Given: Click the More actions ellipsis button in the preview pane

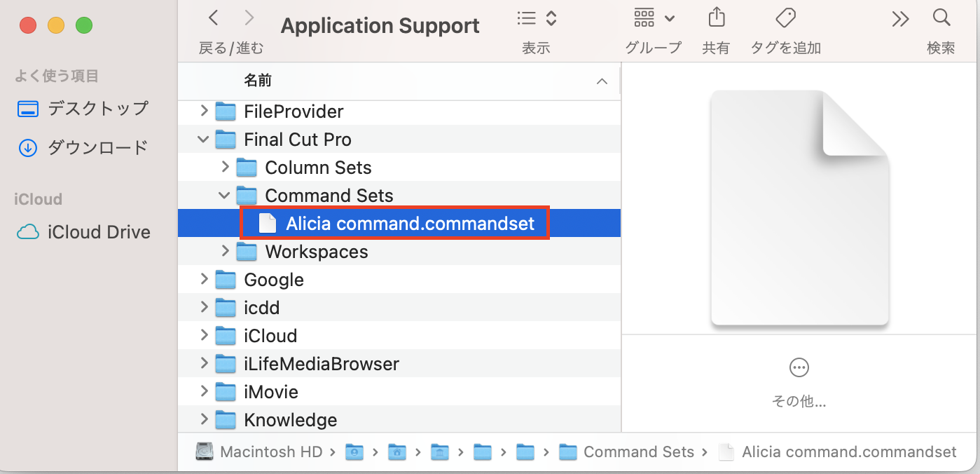Looking at the screenshot, I should point(799,367).
